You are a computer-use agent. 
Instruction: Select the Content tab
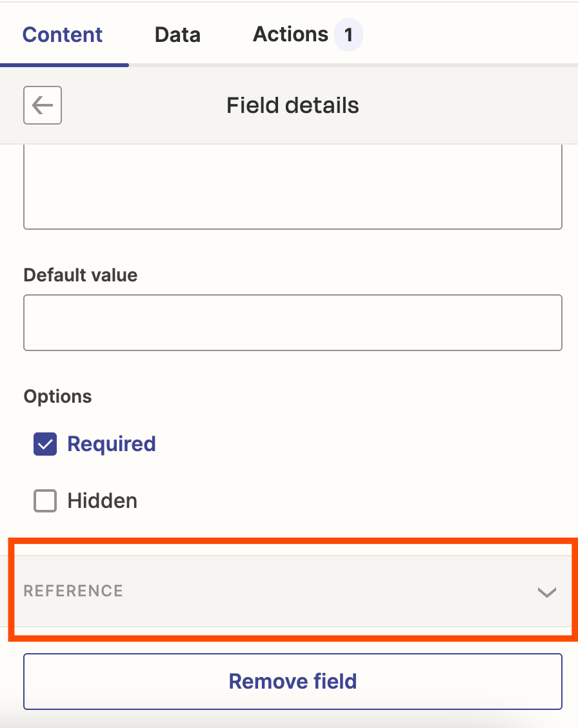click(x=62, y=34)
